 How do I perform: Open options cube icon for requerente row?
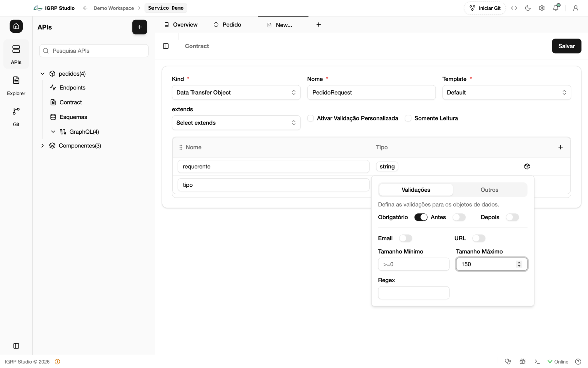pos(527,166)
